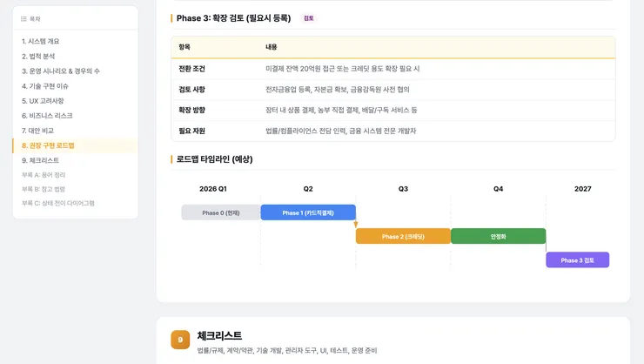Click the blue Phase 1 (카드직결제) bar
Image resolution: width=644 pixels, height=364 pixels.
308,212
